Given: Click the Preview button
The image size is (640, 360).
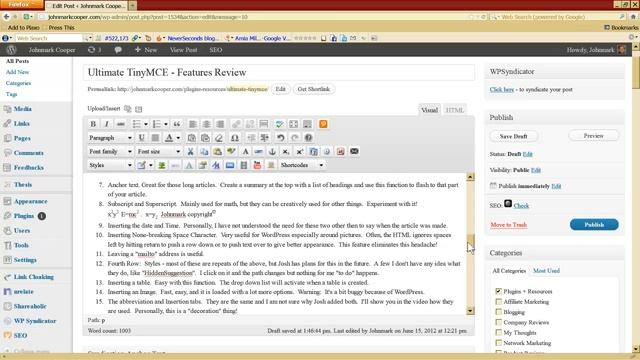Looking at the screenshot, I should click(x=593, y=136).
